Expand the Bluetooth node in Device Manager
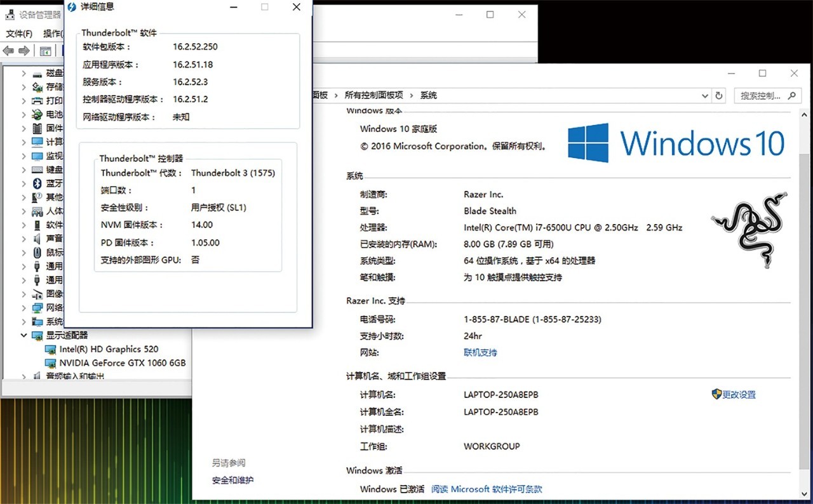 24,183
